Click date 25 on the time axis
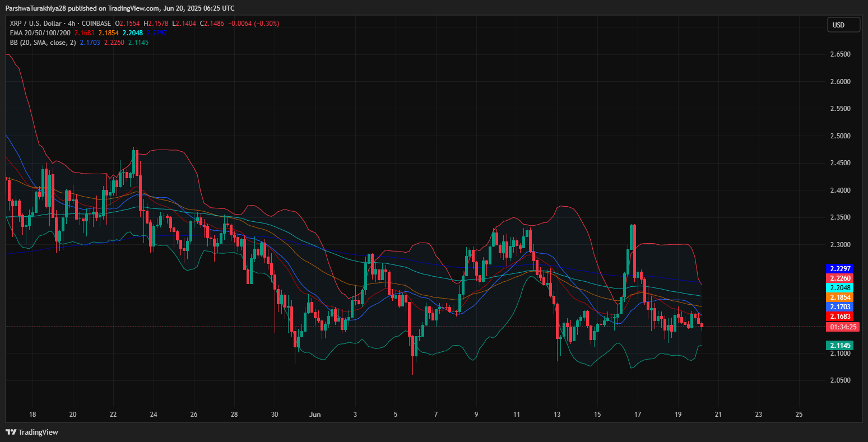 799,415
